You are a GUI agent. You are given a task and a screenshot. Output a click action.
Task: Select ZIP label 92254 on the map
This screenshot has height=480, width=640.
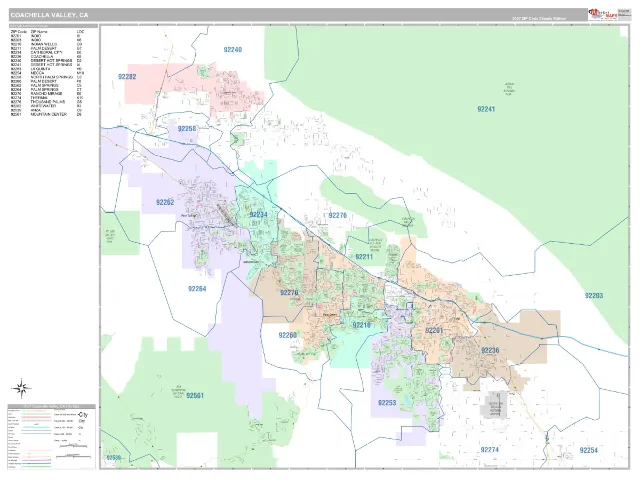[x=589, y=451]
